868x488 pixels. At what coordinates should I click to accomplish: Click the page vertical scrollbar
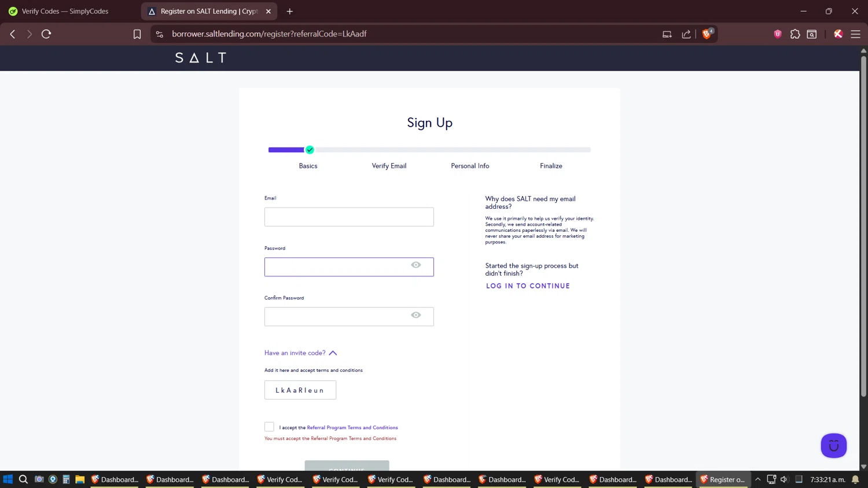pyautogui.click(x=863, y=225)
